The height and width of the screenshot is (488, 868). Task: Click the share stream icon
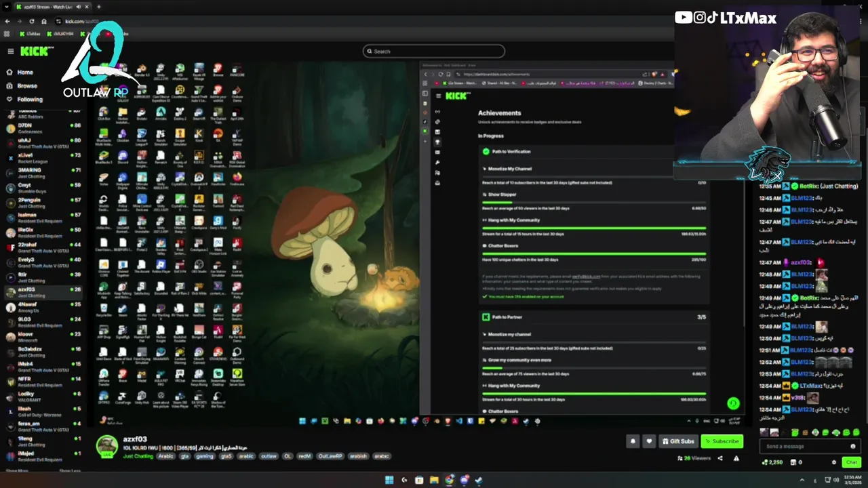[x=720, y=458]
